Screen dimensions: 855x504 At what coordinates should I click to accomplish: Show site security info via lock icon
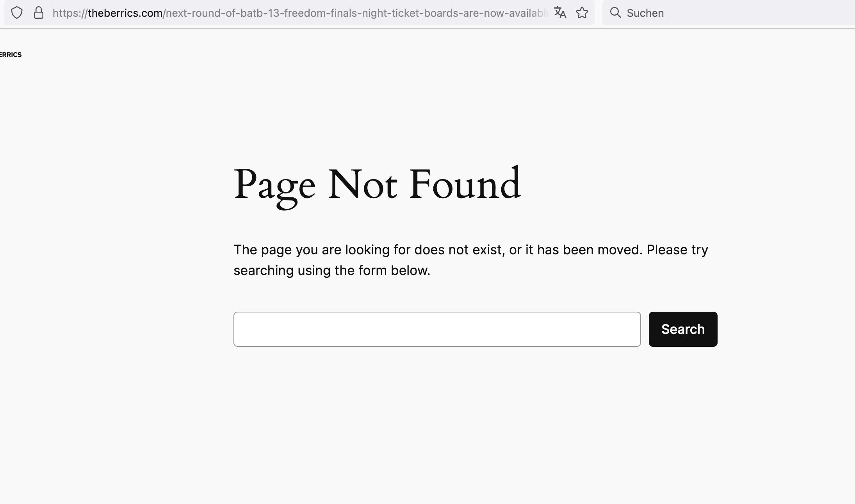pyautogui.click(x=38, y=13)
